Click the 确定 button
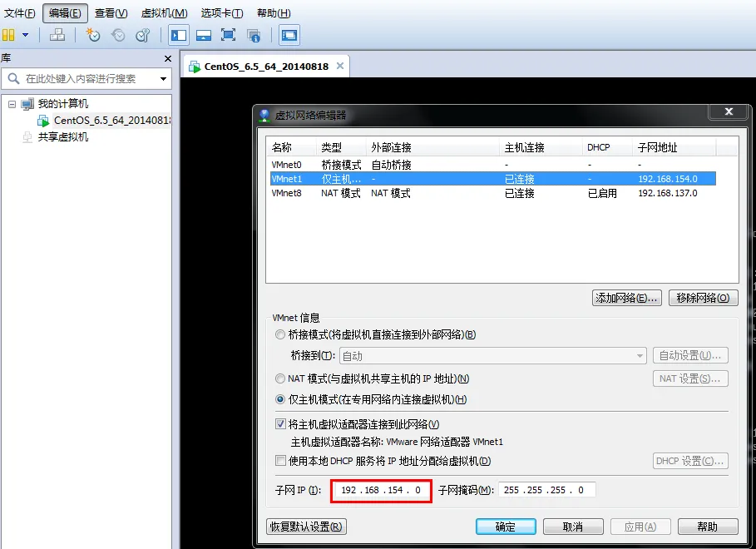Screen dimensions: 756x549 [x=506, y=527]
